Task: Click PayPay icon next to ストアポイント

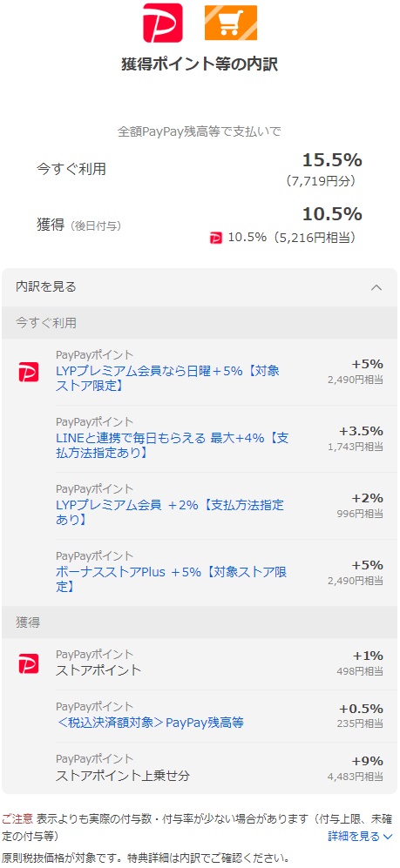Action: (x=28, y=663)
